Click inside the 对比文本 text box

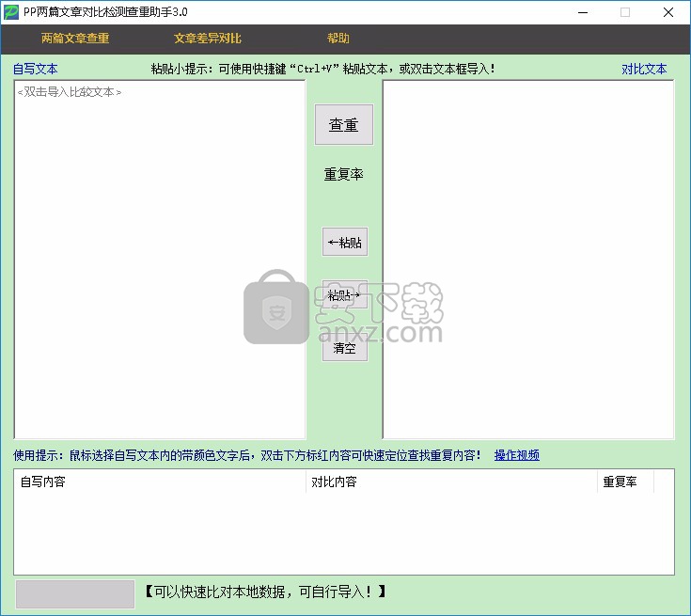pyautogui.click(x=528, y=260)
